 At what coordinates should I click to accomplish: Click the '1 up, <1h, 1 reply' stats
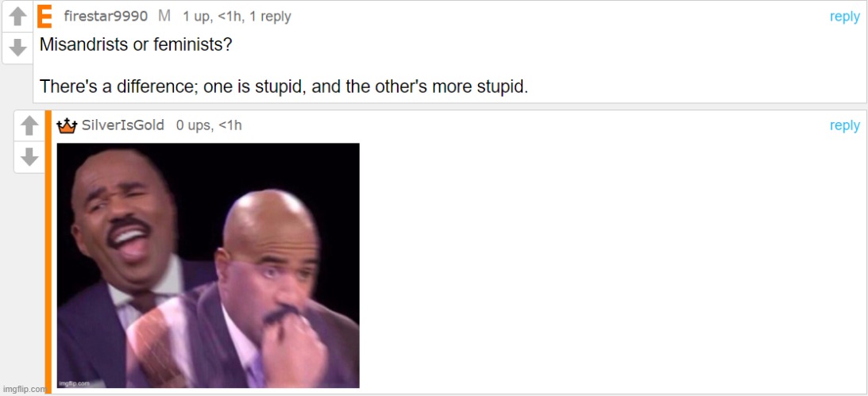[237, 17]
